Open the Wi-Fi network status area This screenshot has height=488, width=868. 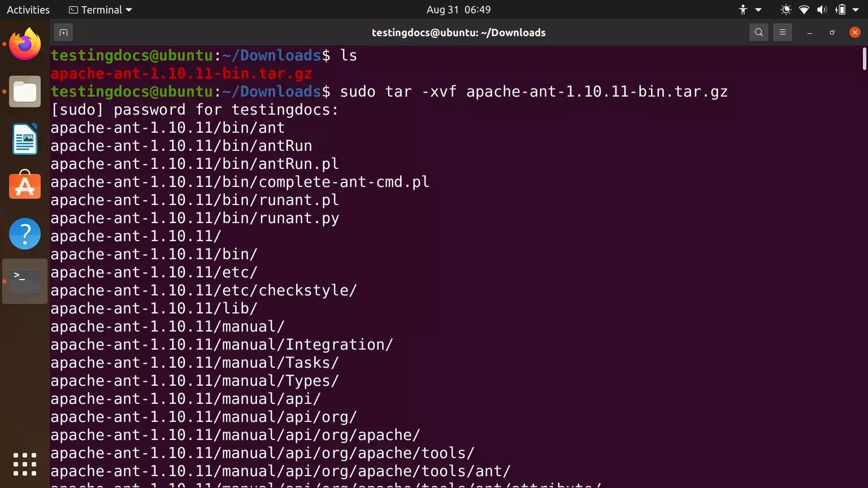click(x=804, y=10)
